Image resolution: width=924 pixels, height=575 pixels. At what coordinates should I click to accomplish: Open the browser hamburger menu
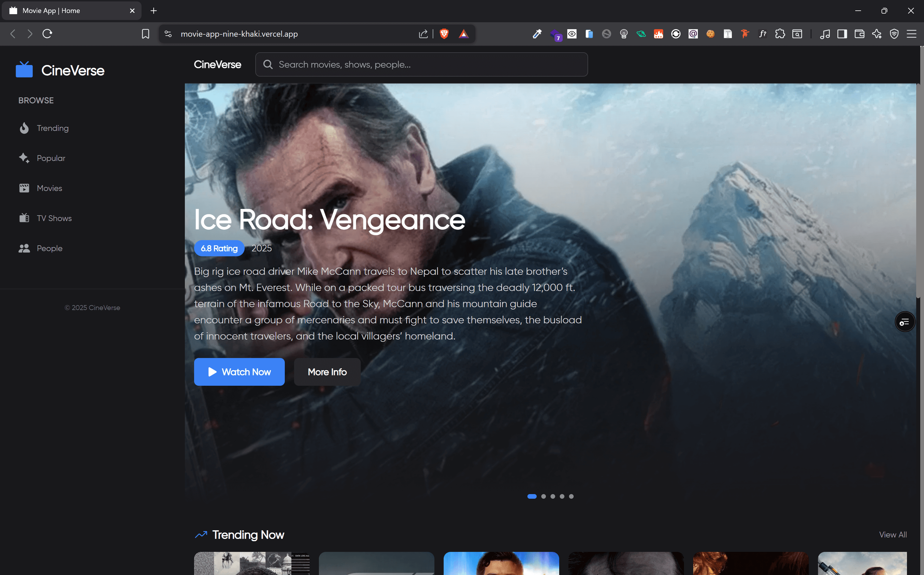(x=912, y=34)
